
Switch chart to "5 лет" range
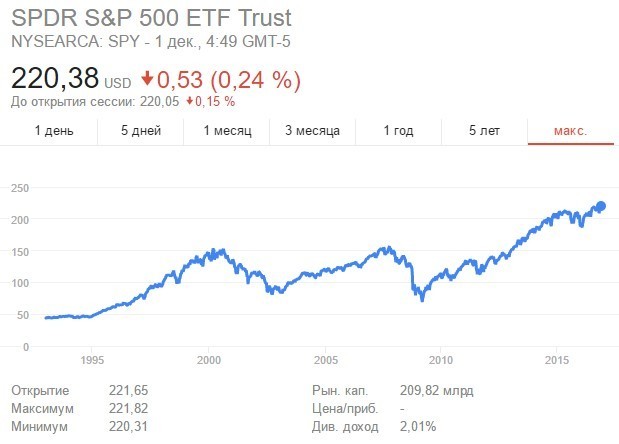tap(485, 131)
